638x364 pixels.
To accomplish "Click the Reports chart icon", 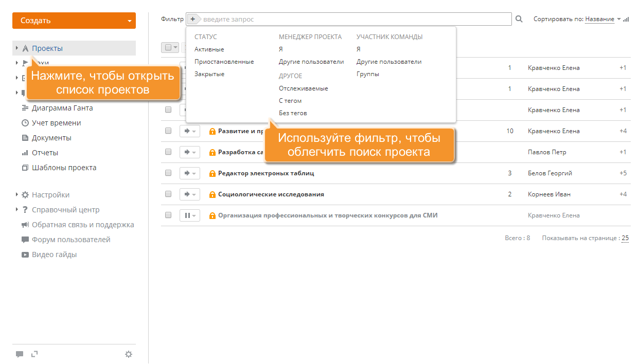I will coord(25,153).
